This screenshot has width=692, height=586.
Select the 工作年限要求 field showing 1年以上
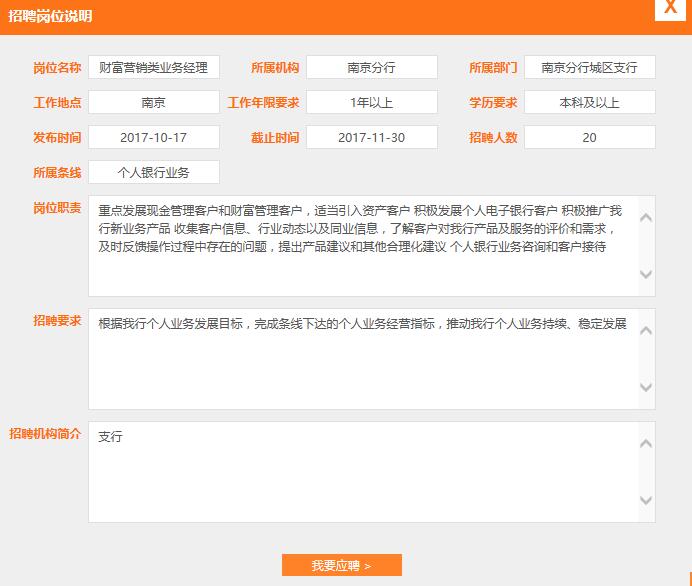(371, 102)
